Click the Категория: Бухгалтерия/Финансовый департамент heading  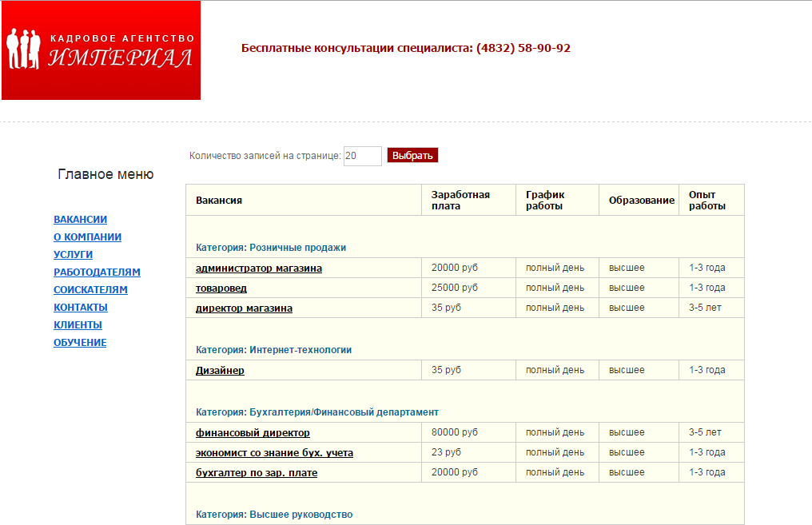pyautogui.click(x=317, y=412)
